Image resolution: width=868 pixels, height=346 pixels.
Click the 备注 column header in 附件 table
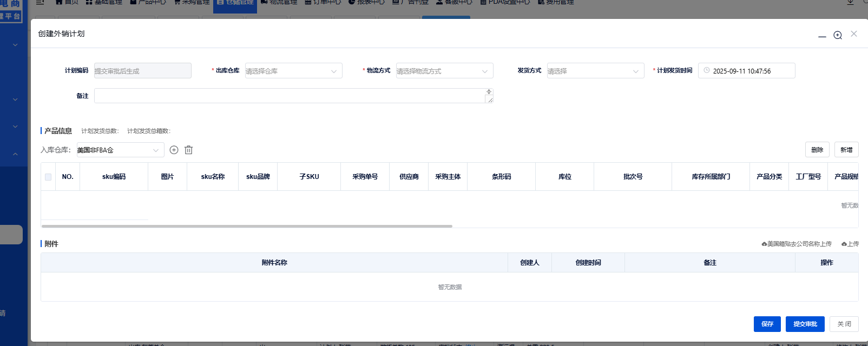pyautogui.click(x=710, y=263)
